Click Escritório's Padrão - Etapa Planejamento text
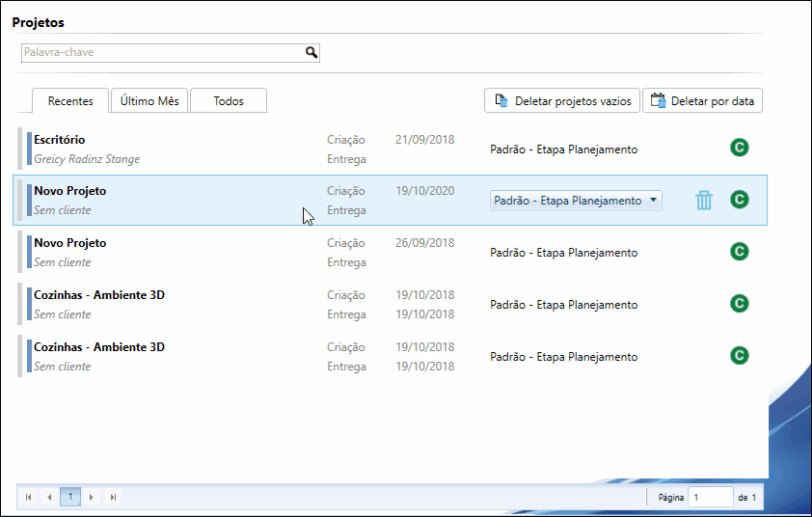 [x=563, y=150]
